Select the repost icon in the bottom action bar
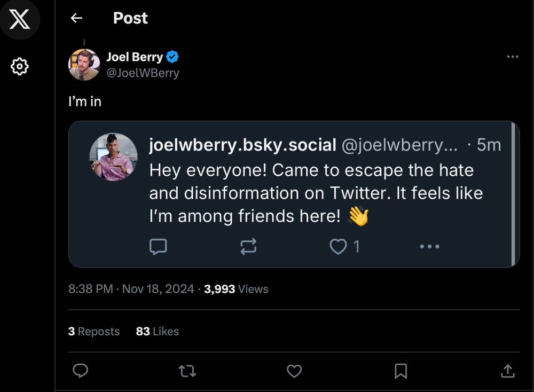Screen dimensions: 534x392 click(x=187, y=371)
